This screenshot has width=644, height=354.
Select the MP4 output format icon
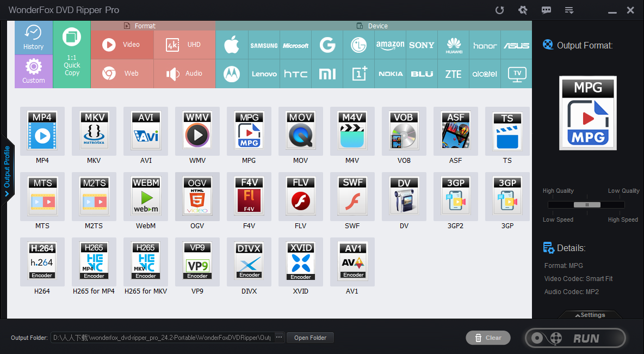click(x=42, y=131)
